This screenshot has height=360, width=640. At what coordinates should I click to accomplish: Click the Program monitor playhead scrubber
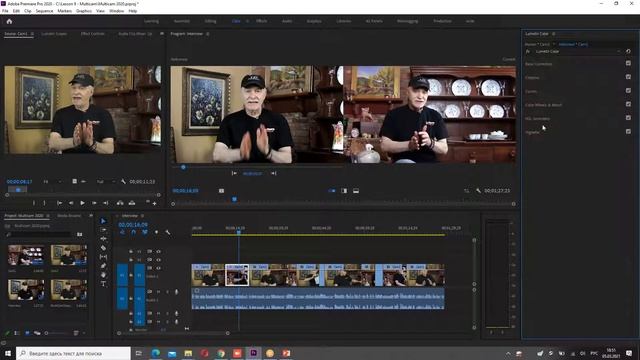pyautogui.click(x=234, y=199)
